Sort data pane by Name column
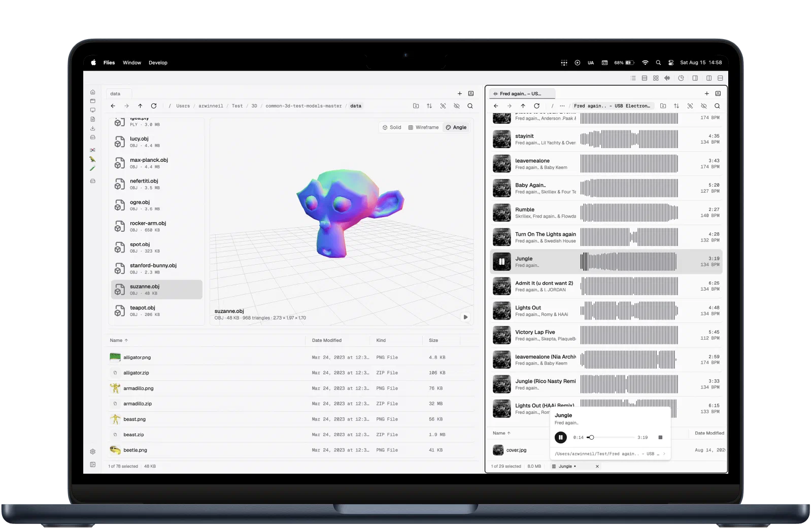The height and width of the screenshot is (529, 812). tap(119, 340)
